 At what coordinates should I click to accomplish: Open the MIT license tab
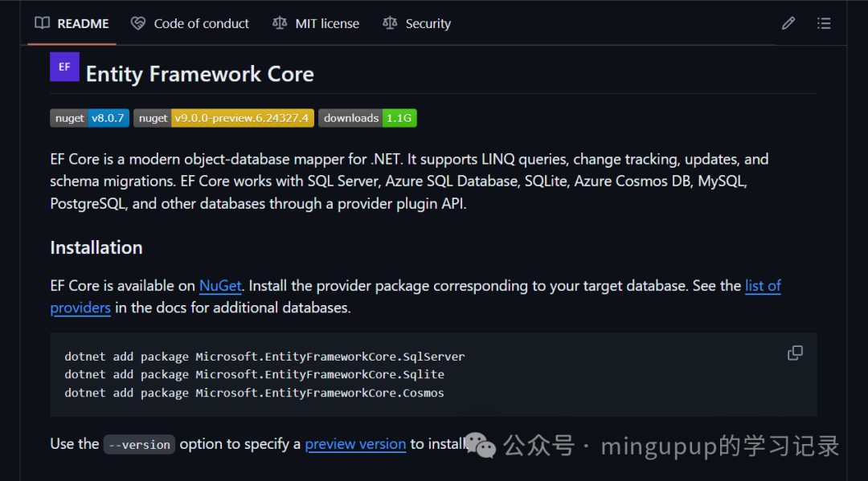click(x=325, y=23)
